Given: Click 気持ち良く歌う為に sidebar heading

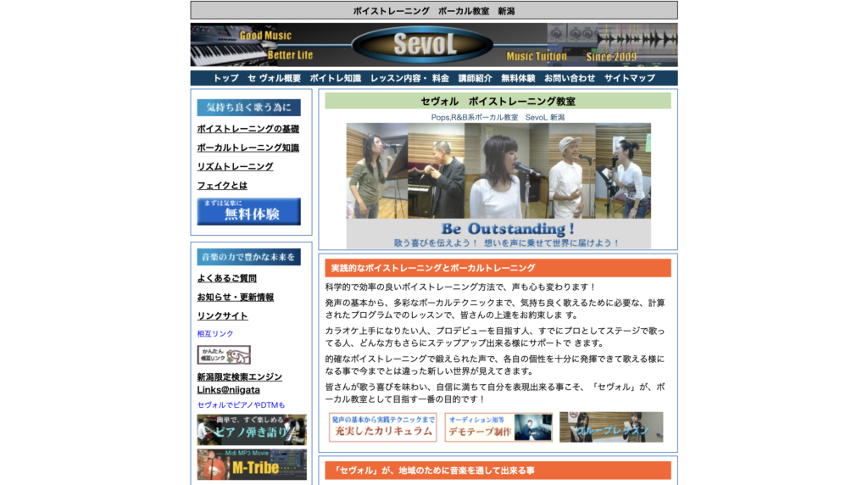Looking at the screenshot, I should (x=248, y=108).
